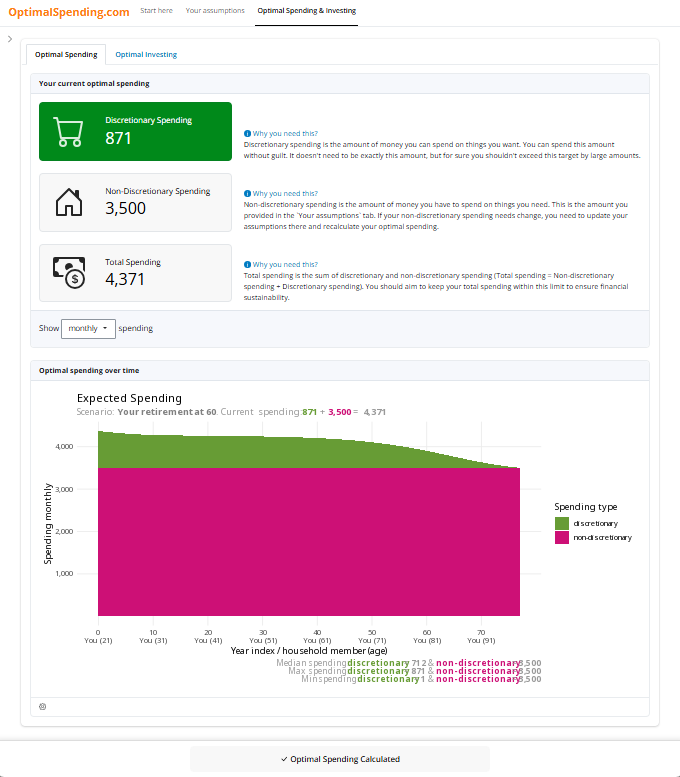Viewport: 680px width, 777px height.
Task: Switch to the Optimal Investing tab
Action: click(146, 54)
